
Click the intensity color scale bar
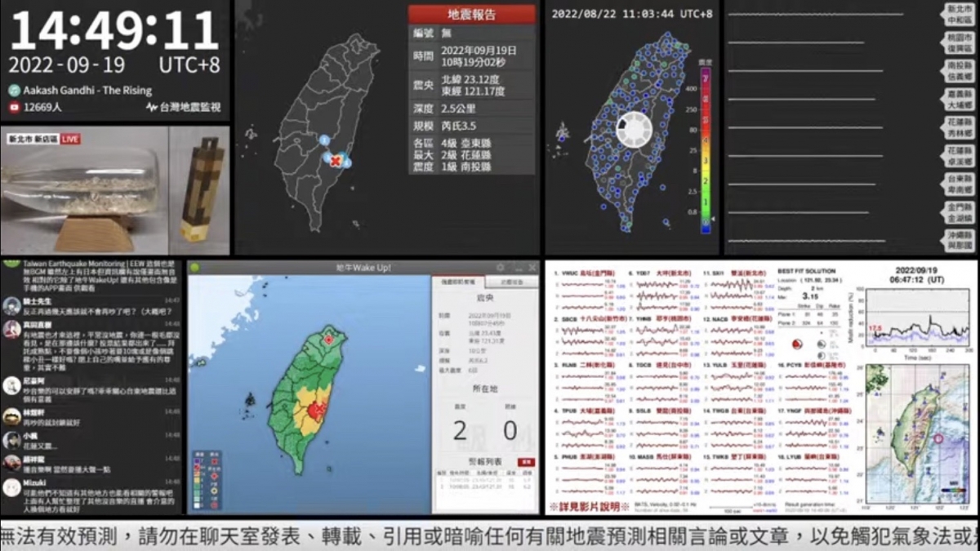[x=706, y=149]
